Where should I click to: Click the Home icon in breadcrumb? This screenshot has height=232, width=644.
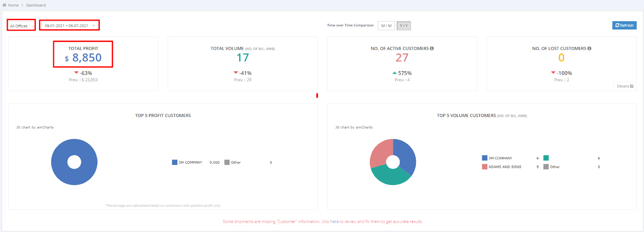(x=4, y=5)
